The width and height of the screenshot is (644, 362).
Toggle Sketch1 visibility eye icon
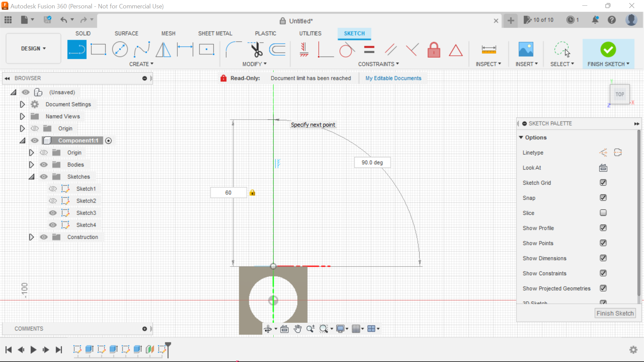click(x=53, y=189)
